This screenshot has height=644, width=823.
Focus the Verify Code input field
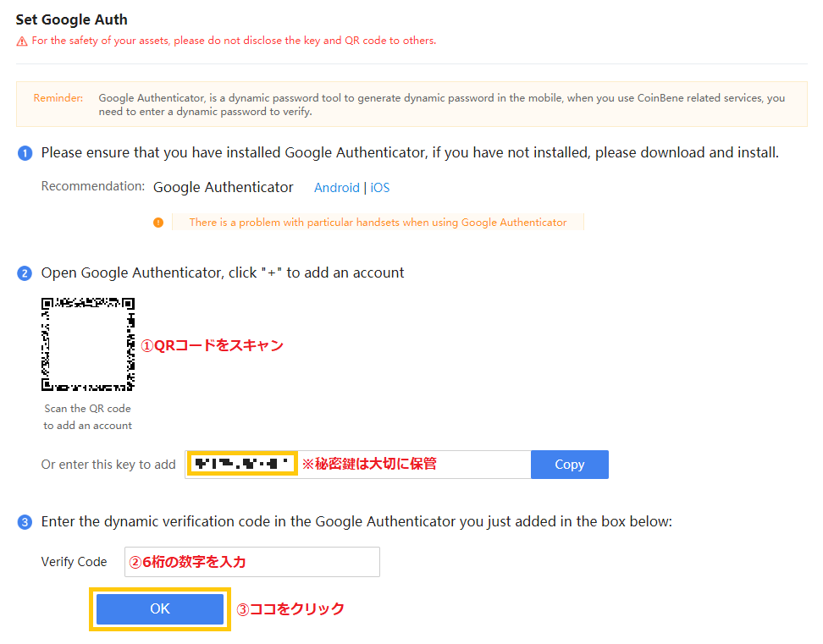tap(252, 562)
